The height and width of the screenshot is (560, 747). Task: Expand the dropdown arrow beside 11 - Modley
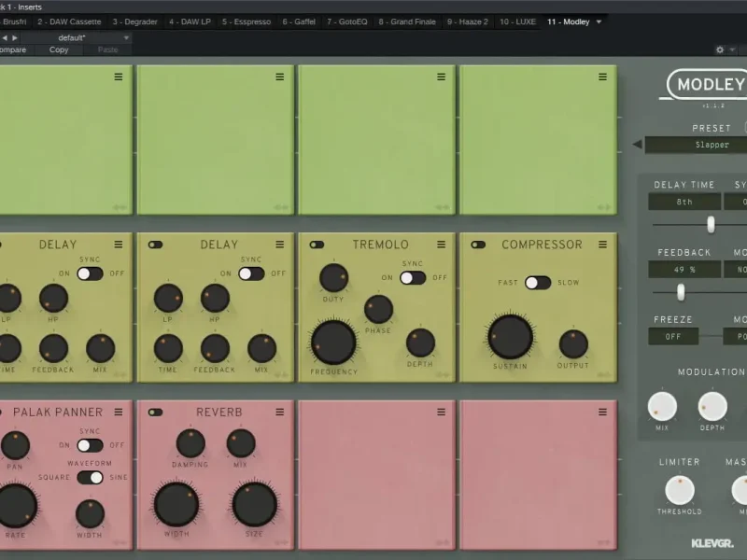coord(599,21)
